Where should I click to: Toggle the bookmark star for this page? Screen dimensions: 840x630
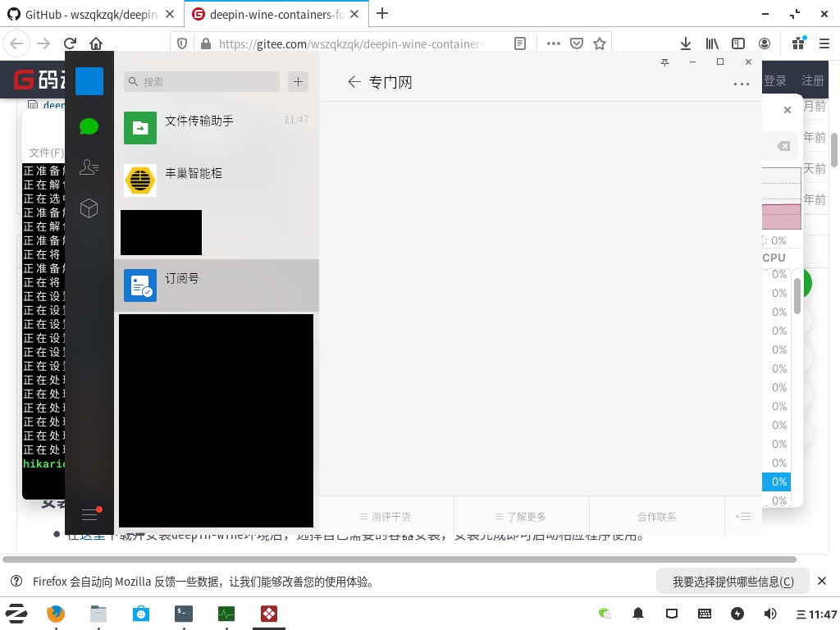[x=600, y=43]
